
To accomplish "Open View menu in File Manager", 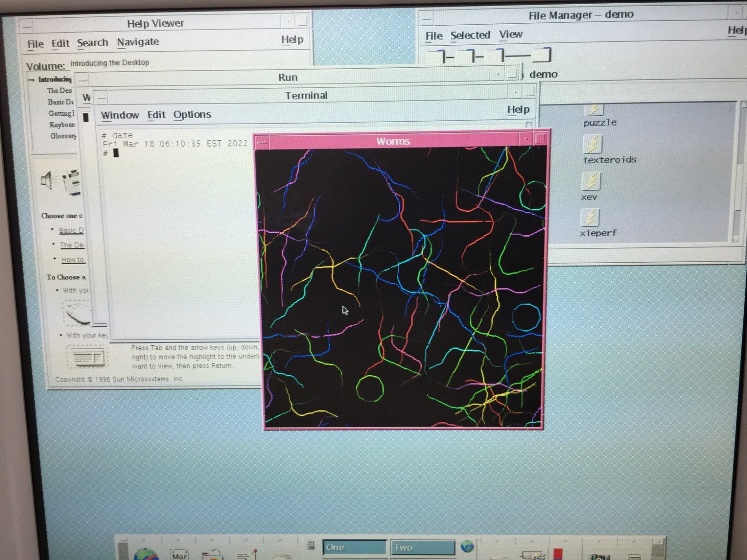I will click(511, 35).
